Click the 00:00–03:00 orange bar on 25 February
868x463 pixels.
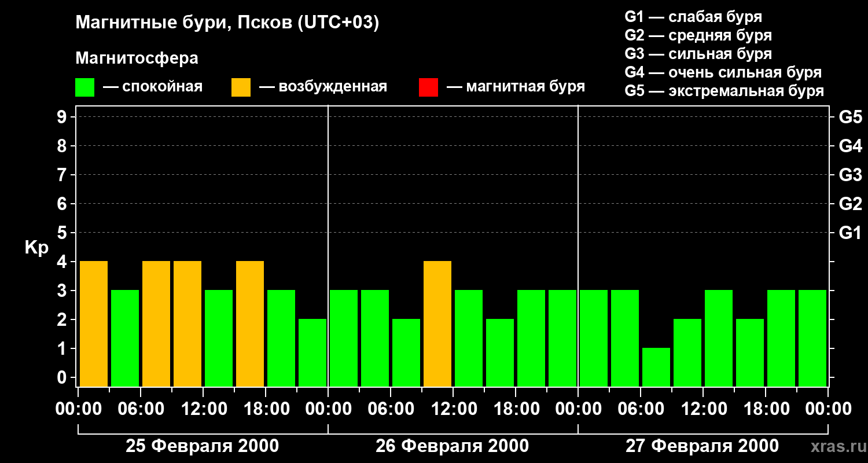pyautogui.click(x=94, y=324)
